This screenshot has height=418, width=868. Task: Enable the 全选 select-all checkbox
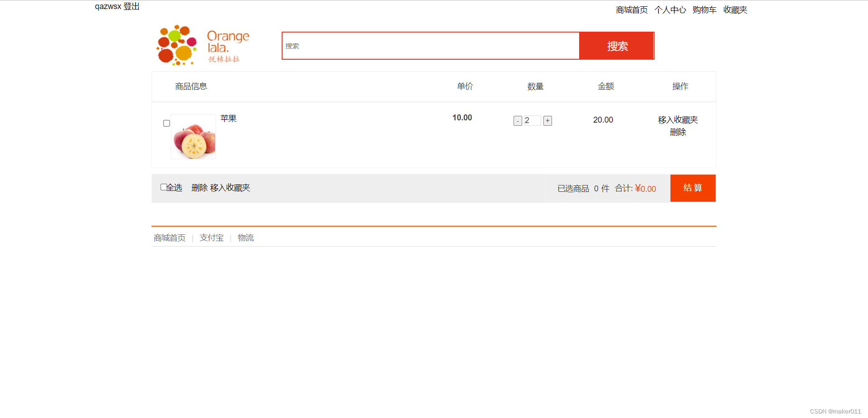click(164, 187)
